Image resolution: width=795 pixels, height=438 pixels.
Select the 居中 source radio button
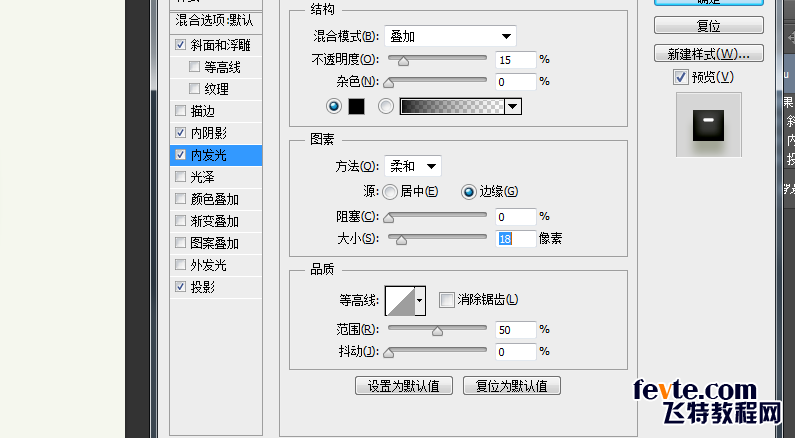click(389, 192)
